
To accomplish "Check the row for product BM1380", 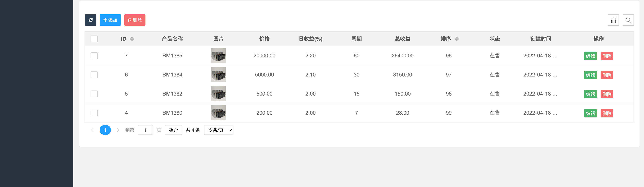I will pyautogui.click(x=94, y=113).
